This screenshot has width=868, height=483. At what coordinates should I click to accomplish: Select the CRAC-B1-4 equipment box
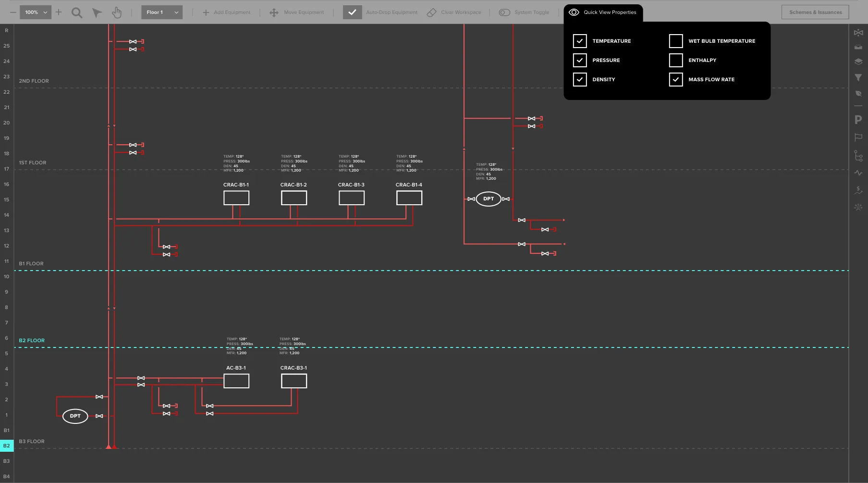pos(409,198)
